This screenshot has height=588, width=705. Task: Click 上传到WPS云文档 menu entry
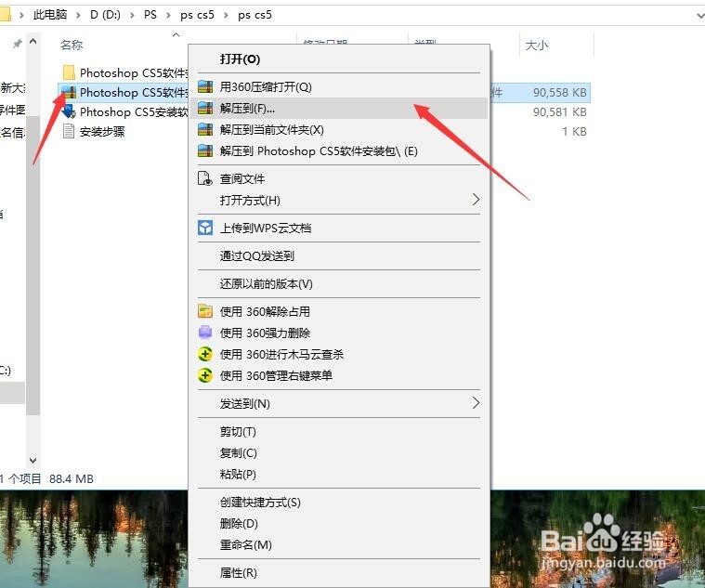coord(338,228)
